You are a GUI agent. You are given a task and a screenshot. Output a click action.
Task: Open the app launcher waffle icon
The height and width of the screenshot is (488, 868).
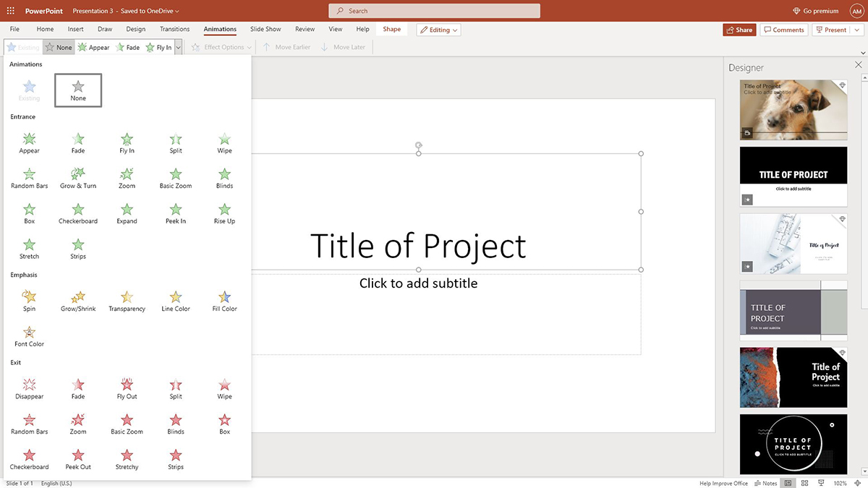click(x=11, y=11)
